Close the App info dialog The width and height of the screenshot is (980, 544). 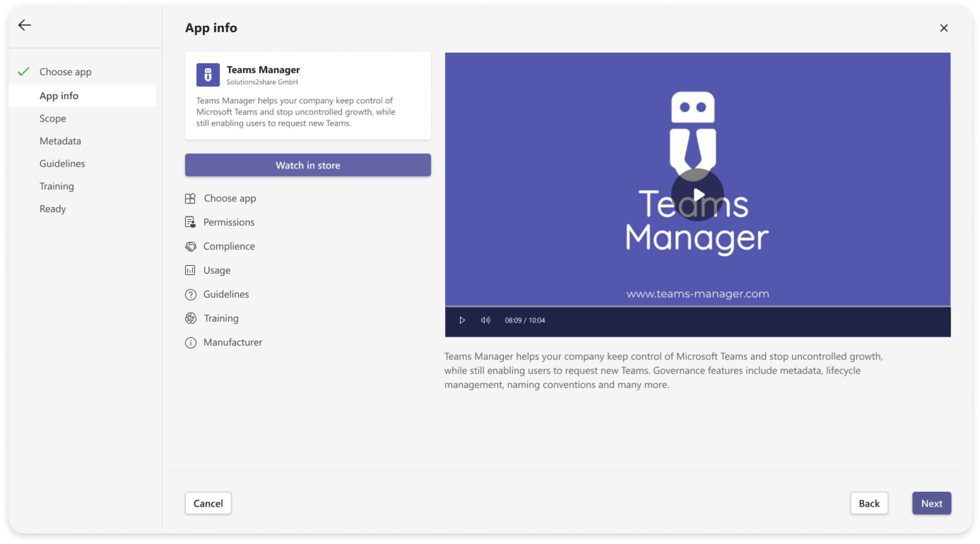pos(944,28)
